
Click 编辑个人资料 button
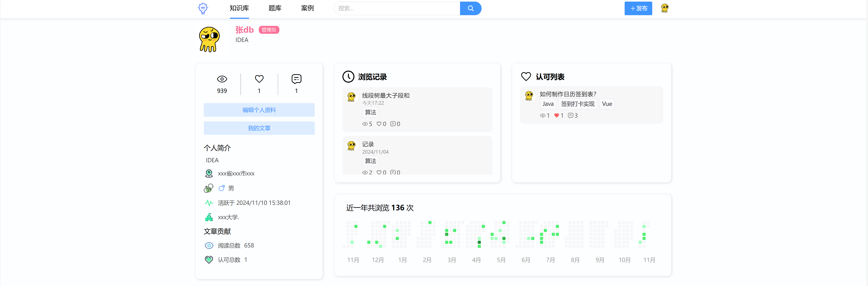[259, 110]
